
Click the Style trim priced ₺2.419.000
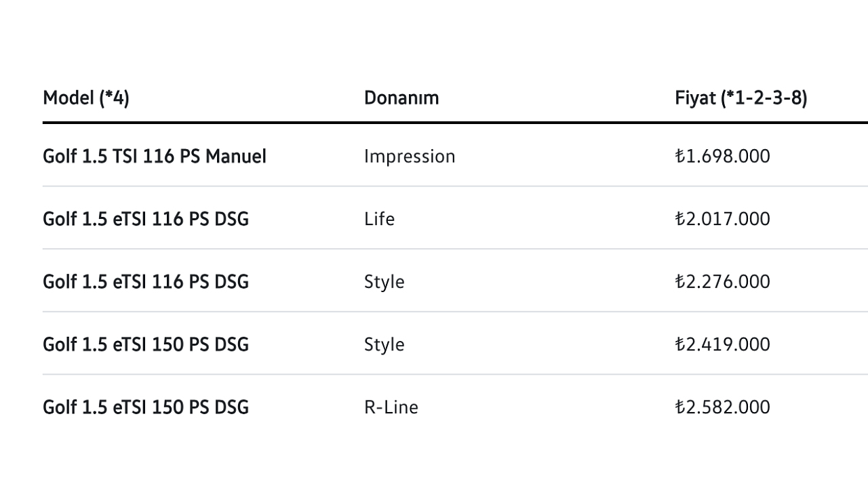(x=384, y=346)
